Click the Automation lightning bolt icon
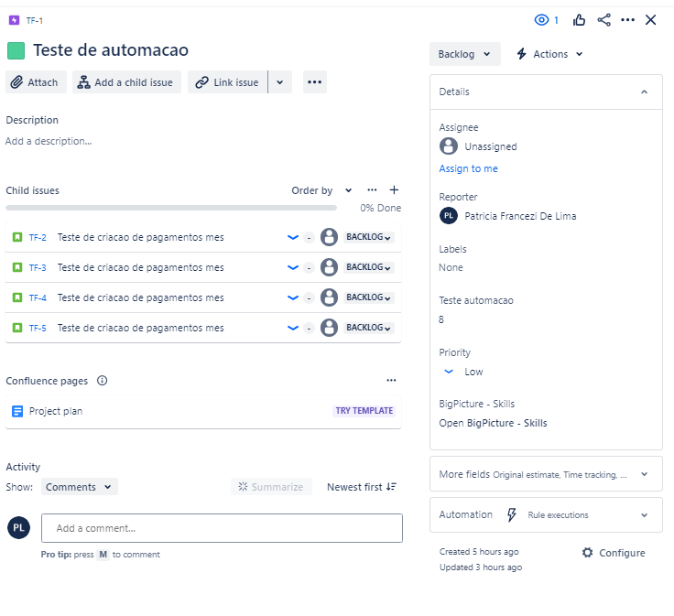674x616 pixels. click(x=512, y=514)
